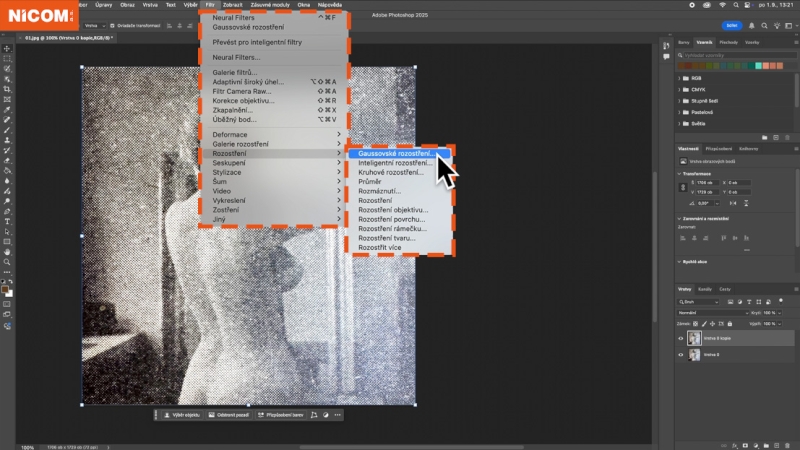
Task: Open the layer blend mode dropdown
Action: [712, 312]
